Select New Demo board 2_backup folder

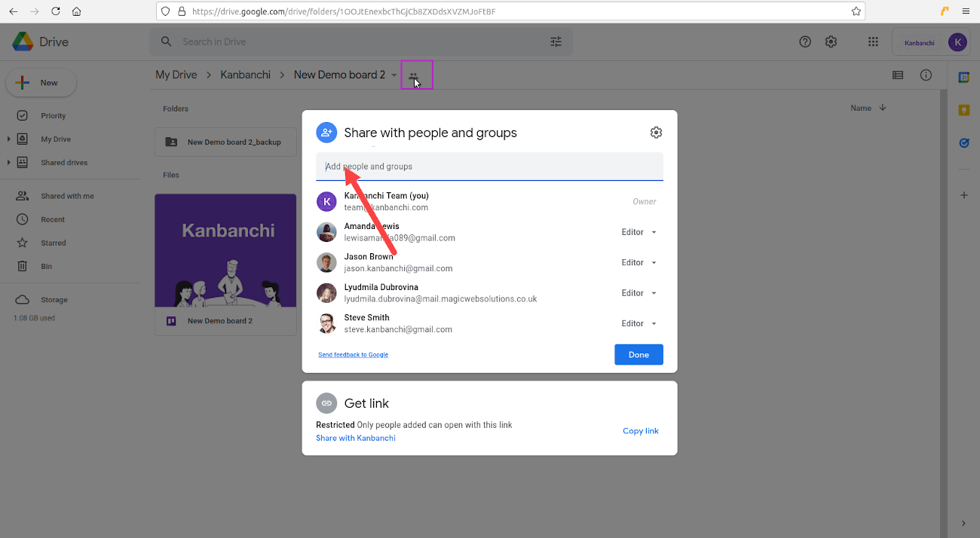[225, 142]
